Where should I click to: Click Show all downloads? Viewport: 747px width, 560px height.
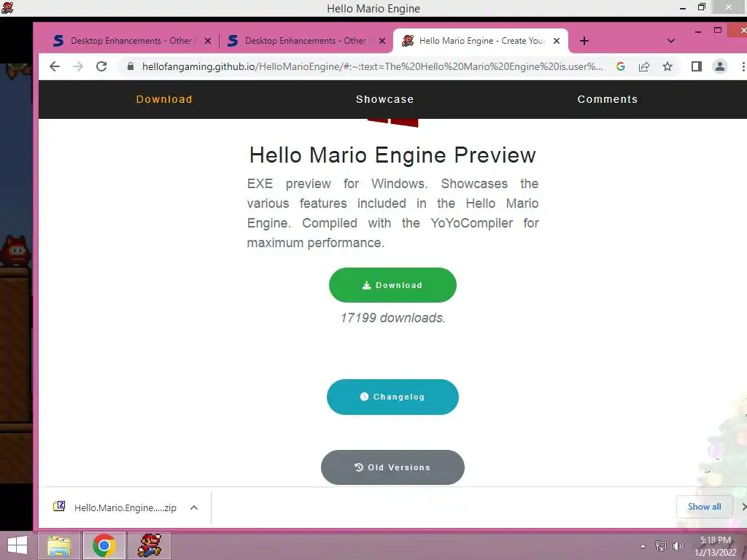tap(704, 507)
